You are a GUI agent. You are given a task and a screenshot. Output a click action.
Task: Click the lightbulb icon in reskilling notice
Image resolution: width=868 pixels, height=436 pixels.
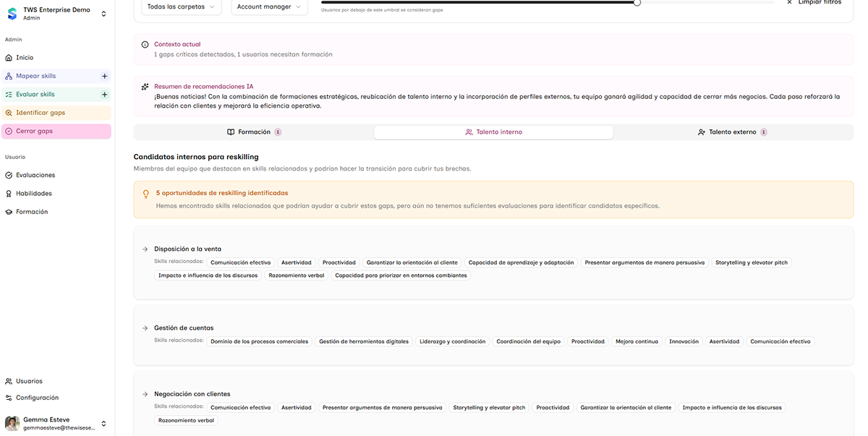[145, 194]
